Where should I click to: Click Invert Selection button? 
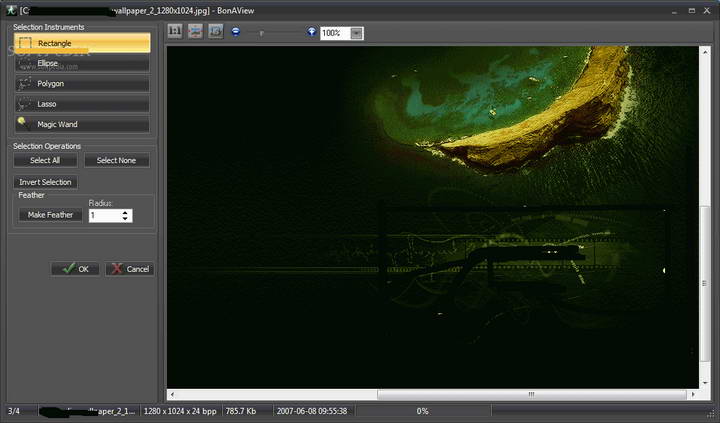tap(45, 182)
